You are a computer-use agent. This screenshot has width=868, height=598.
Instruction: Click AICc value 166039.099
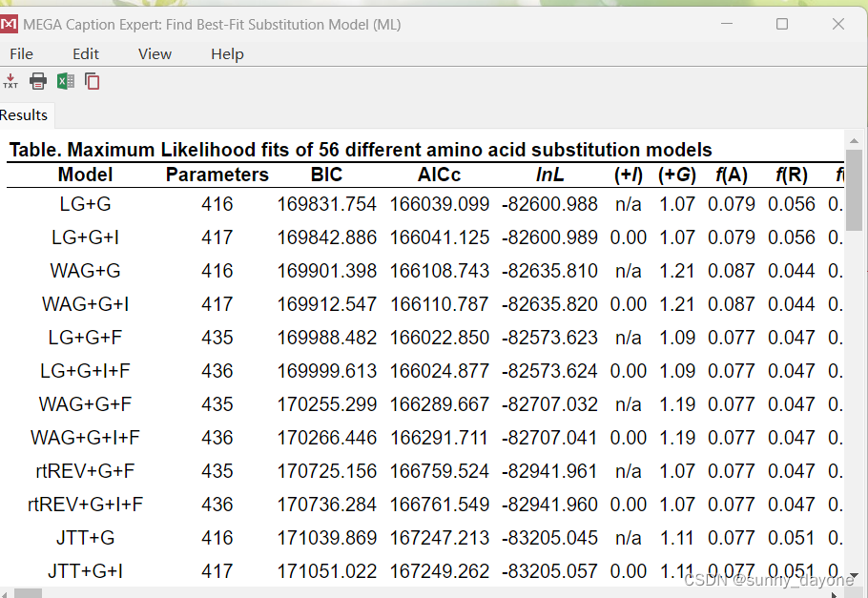click(x=439, y=204)
